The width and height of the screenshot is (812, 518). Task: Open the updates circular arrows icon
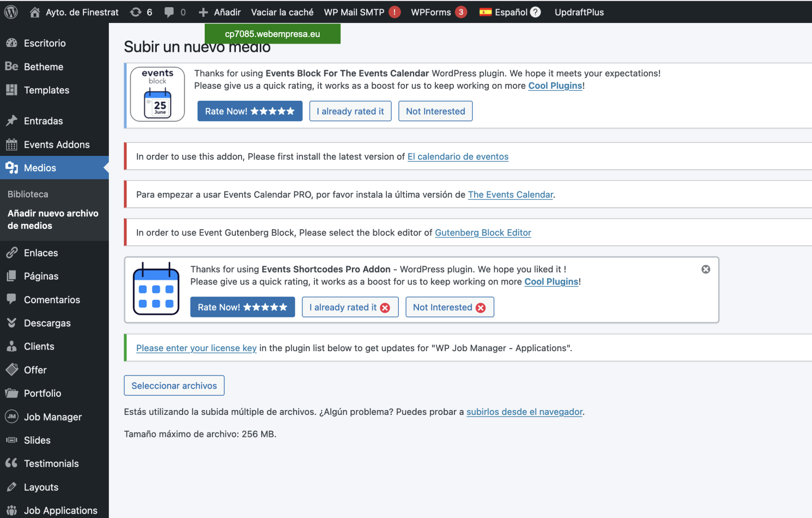click(x=136, y=12)
